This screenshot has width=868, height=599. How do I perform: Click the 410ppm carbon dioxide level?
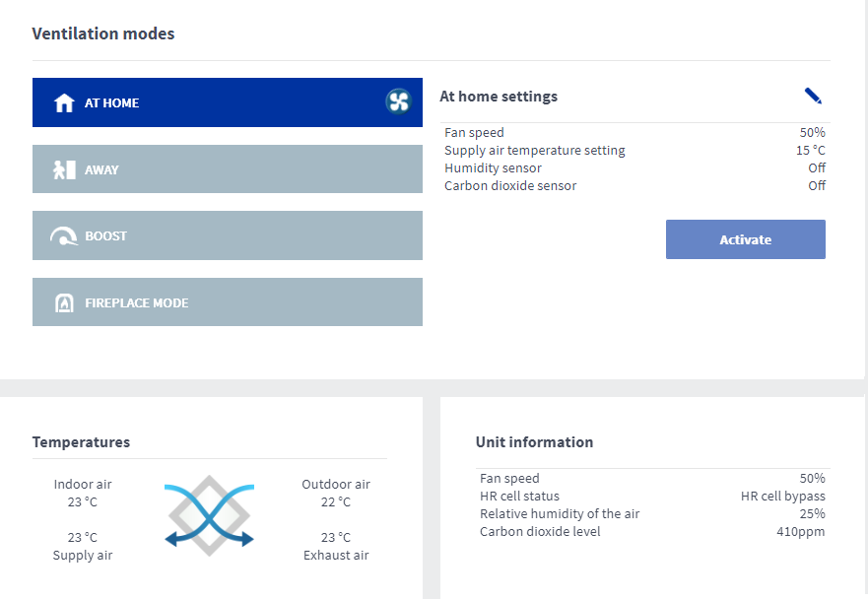click(x=800, y=532)
